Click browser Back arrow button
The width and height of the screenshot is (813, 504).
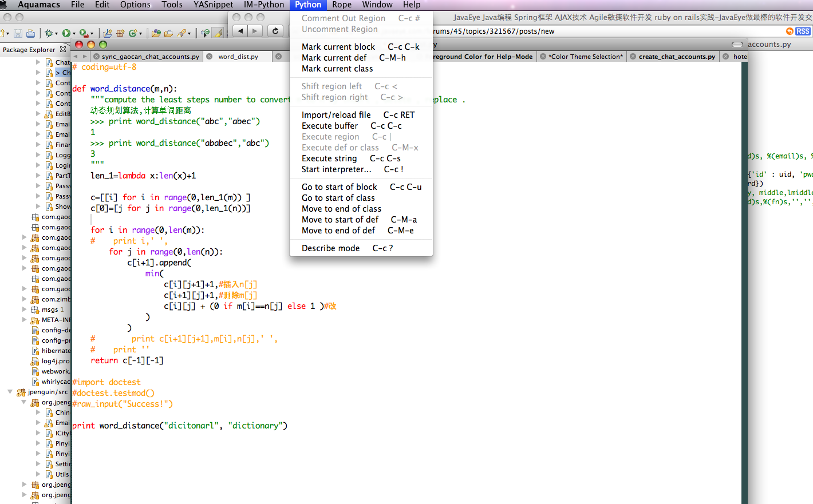(241, 31)
